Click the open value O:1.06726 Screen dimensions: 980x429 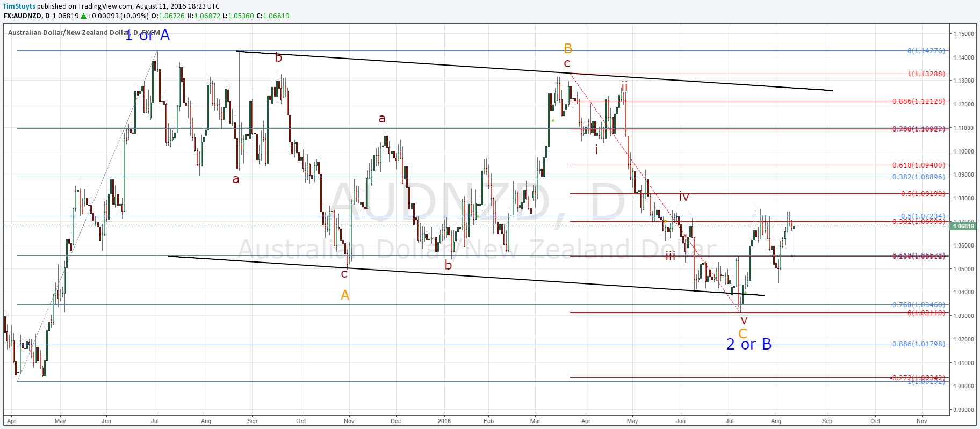coord(168,16)
